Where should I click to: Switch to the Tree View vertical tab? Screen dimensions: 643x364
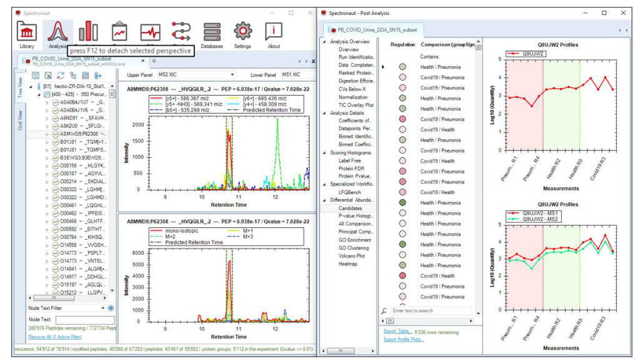click(x=20, y=87)
